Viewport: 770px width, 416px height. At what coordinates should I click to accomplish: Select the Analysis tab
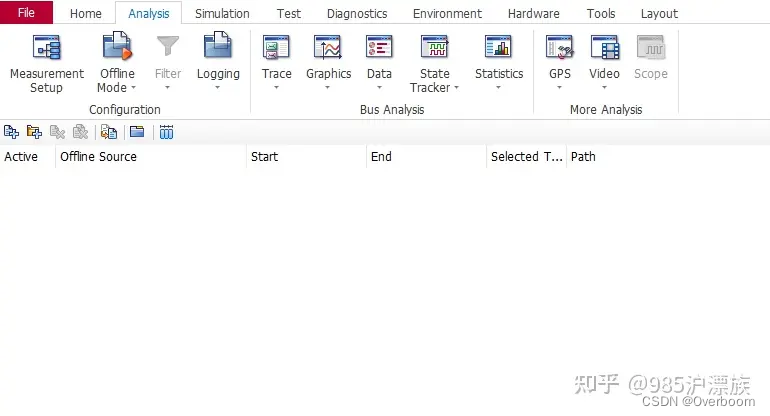pyautogui.click(x=149, y=13)
